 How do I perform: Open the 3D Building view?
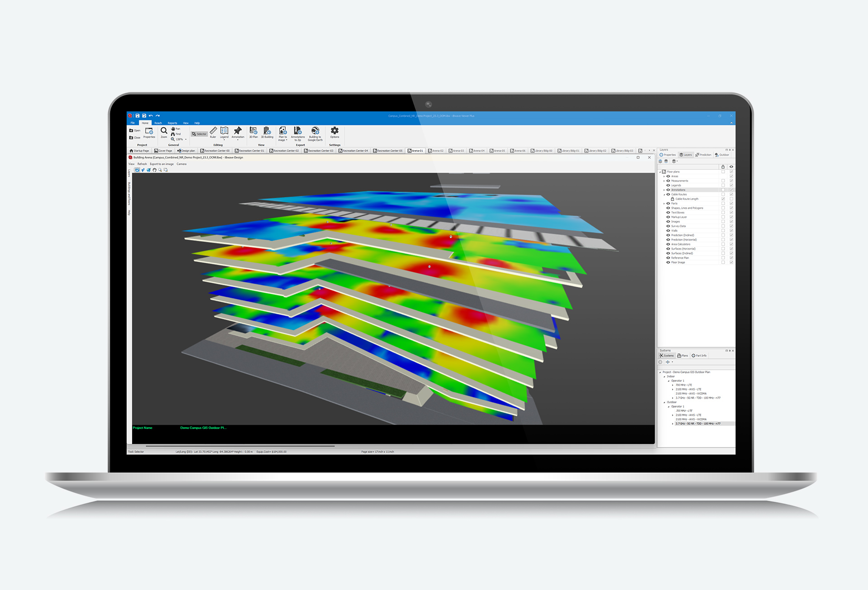pos(267,133)
